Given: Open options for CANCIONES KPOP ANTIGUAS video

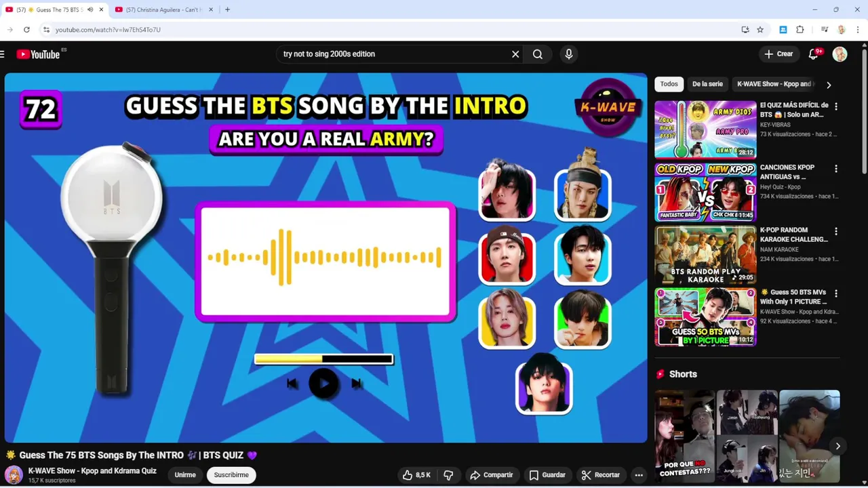Looking at the screenshot, I should tap(835, 169).
